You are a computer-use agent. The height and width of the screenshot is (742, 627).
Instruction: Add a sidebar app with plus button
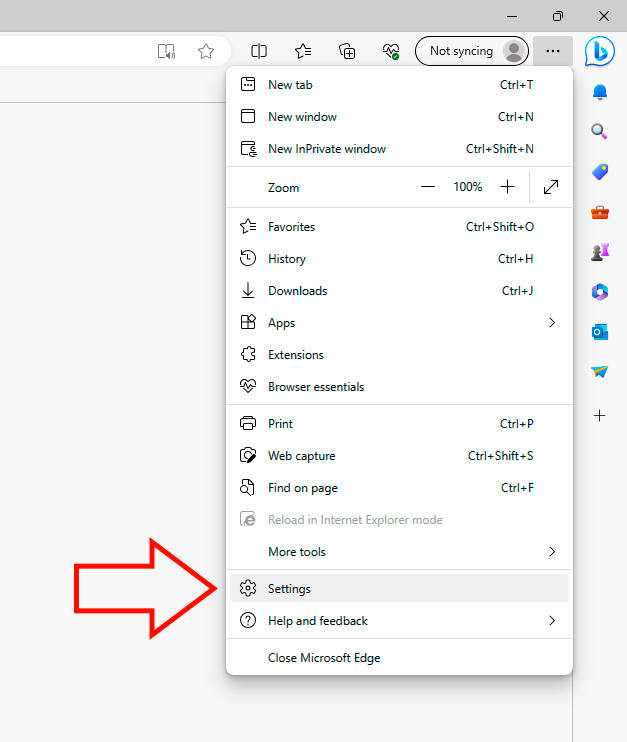point(600,415)
